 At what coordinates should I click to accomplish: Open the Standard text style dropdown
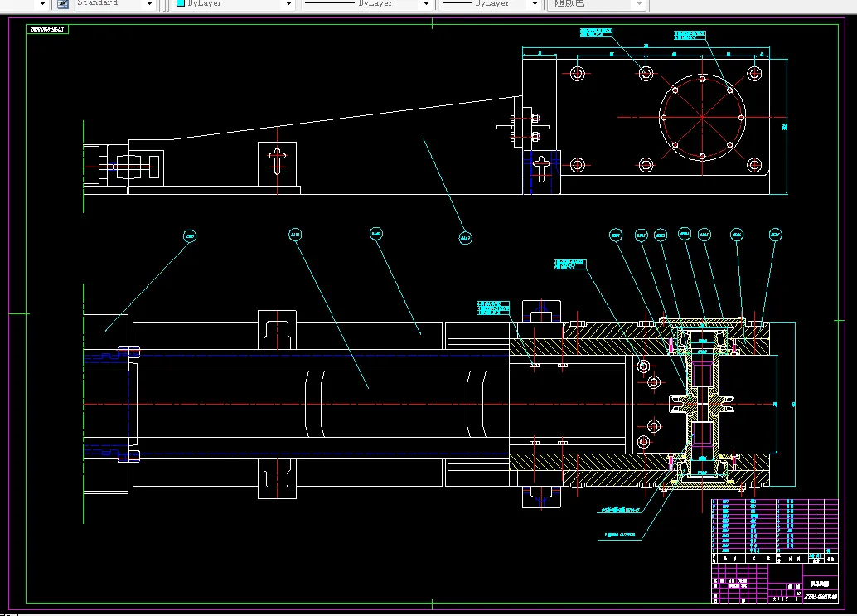pos(114,4)
